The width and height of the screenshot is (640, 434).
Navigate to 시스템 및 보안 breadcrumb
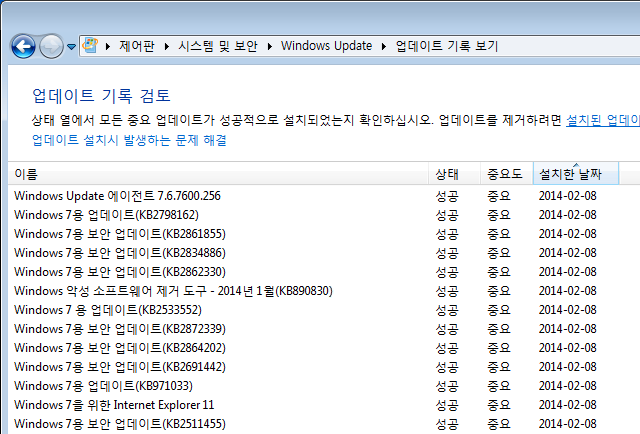(x=218, y=46)
